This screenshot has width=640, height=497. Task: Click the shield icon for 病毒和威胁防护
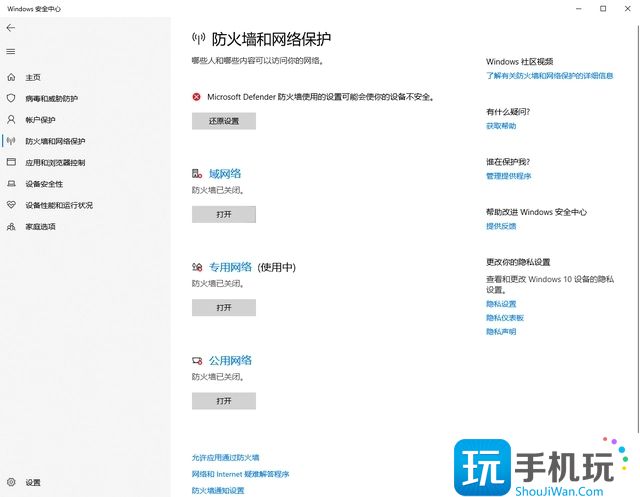(11, 98)
